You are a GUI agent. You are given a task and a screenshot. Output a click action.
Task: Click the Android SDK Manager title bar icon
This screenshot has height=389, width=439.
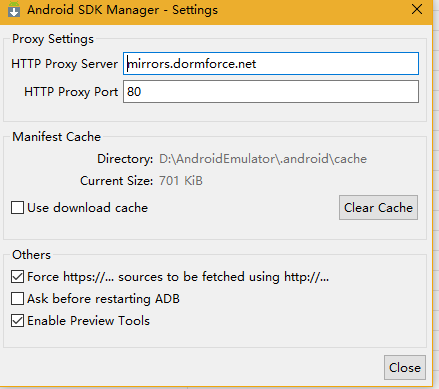click(x=14, y=9)
